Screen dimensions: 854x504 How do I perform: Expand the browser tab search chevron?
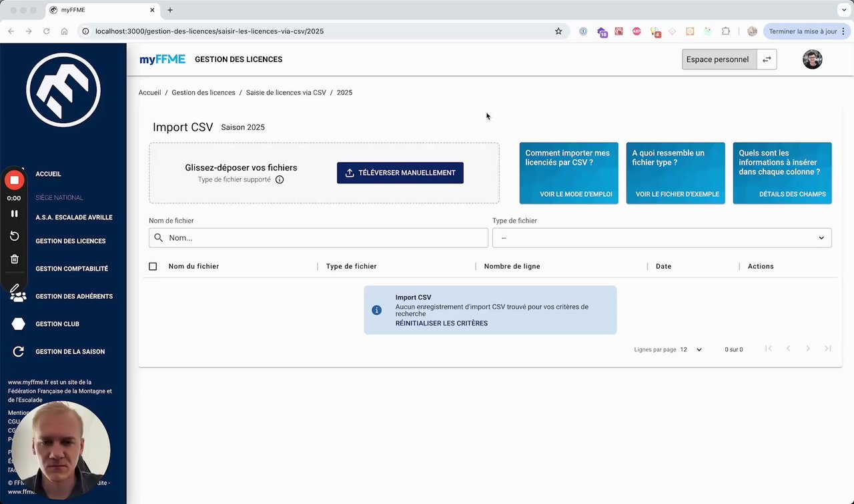(844, 10)
